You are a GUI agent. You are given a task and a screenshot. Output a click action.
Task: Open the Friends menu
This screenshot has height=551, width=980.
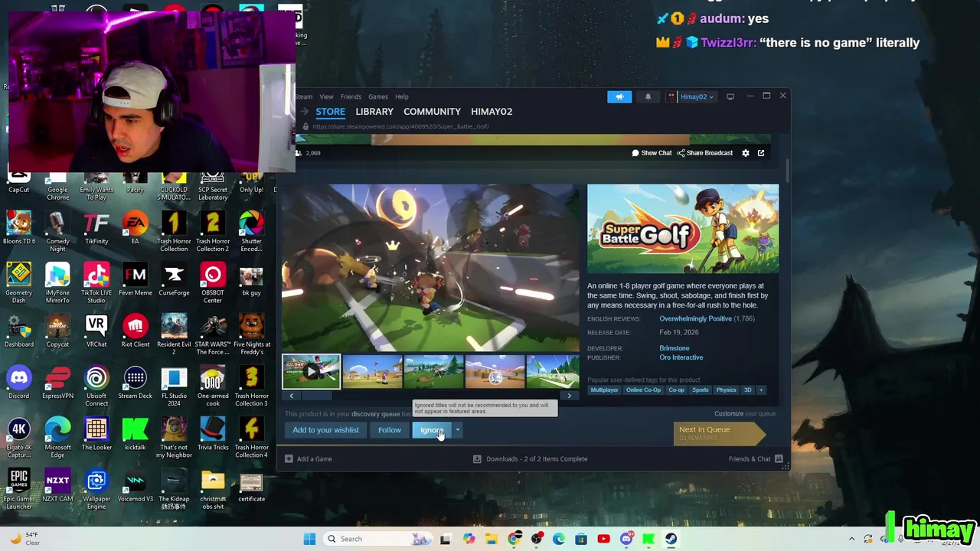click(351, 96)
